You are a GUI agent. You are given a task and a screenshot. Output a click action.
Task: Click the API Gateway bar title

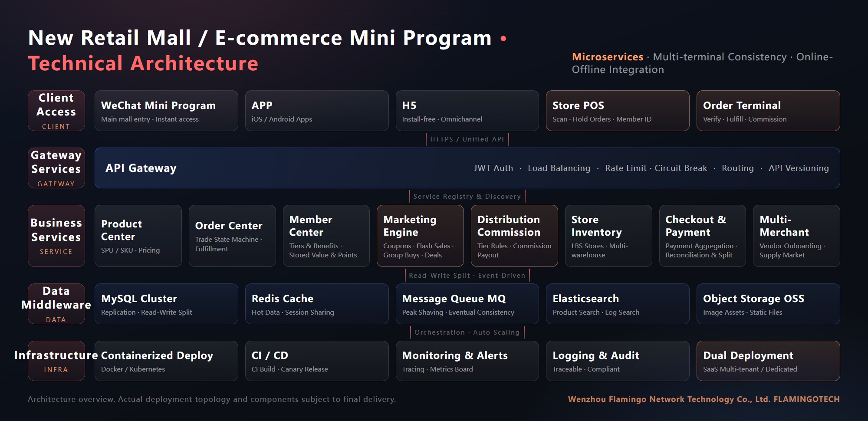click(x=141, y=168)
